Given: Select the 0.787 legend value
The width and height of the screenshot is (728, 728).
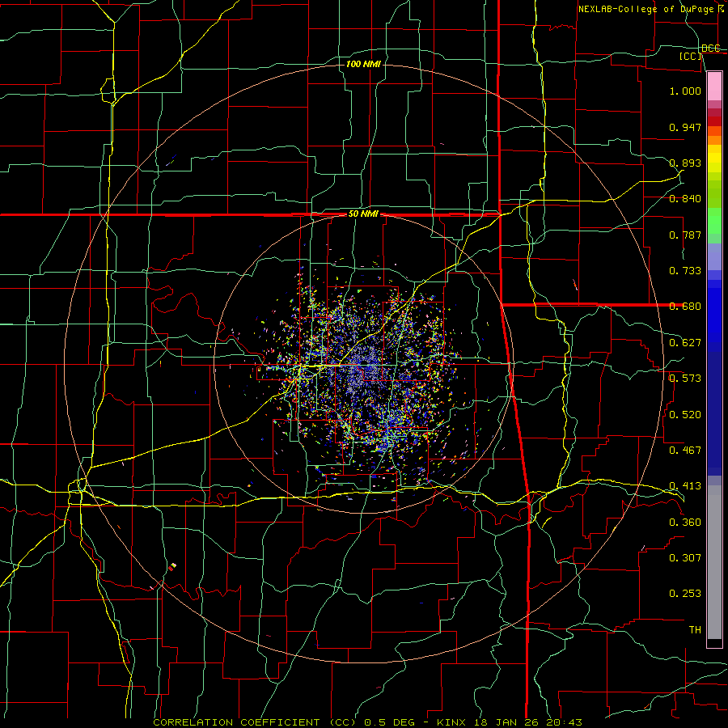Looking at the screenshot, I should tap(685, 235).
